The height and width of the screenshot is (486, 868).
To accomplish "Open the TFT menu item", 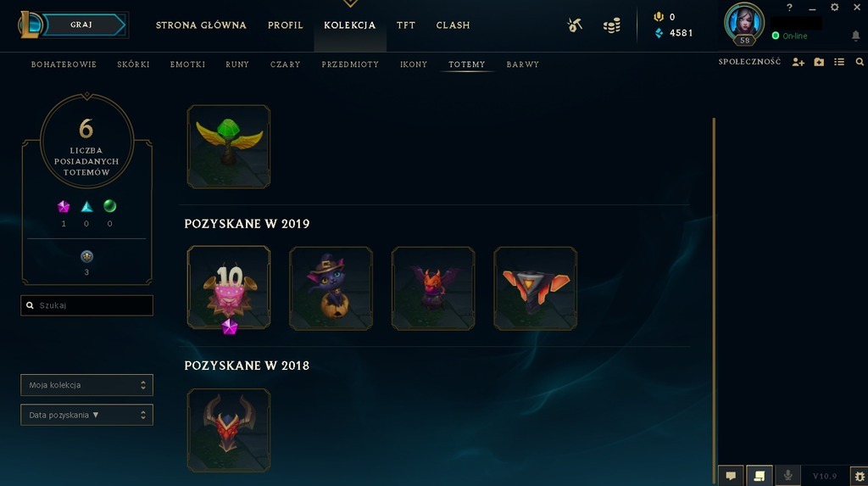I will (x=406, y=25).
